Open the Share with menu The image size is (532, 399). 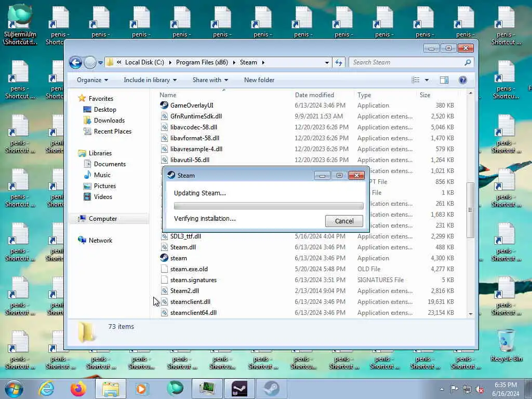point(210,80)
